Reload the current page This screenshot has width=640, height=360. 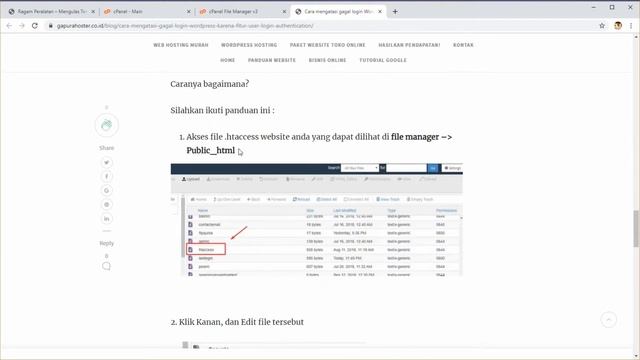35,25
